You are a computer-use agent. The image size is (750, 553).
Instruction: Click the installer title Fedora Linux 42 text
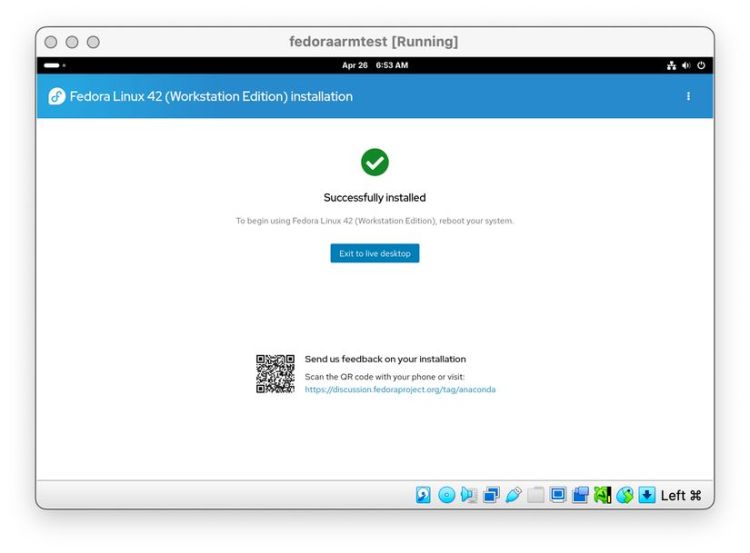point(211,96)
